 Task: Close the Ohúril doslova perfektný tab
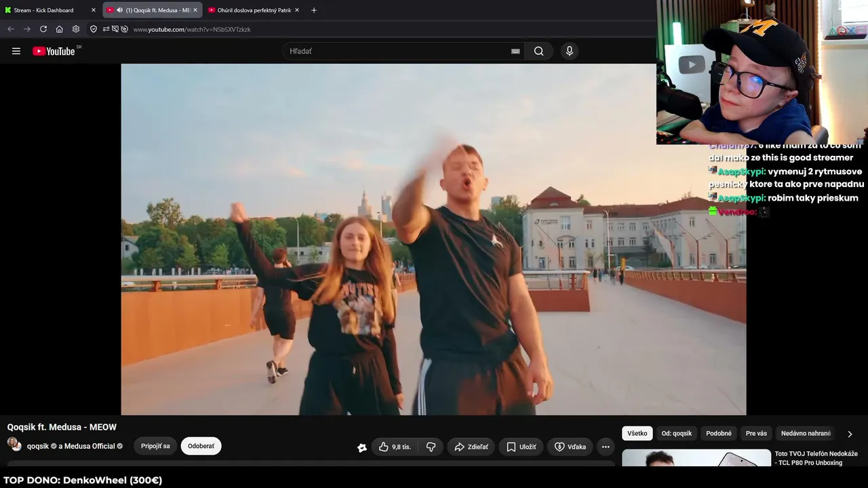(x=297, y=10)
